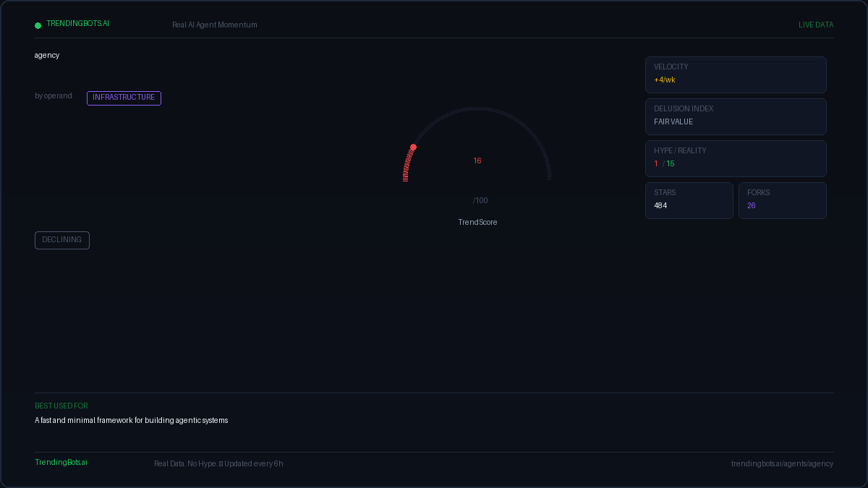
Task: Open the TrendingBots.ai footer link
Action: point(61,463)
